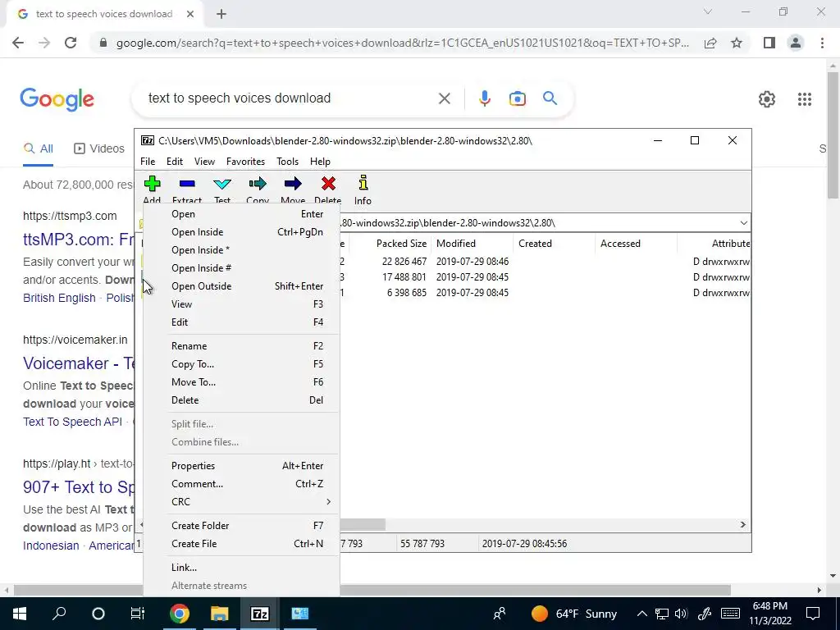Clear the Google search box
This screenshot has width=840, height=630.
444,98
